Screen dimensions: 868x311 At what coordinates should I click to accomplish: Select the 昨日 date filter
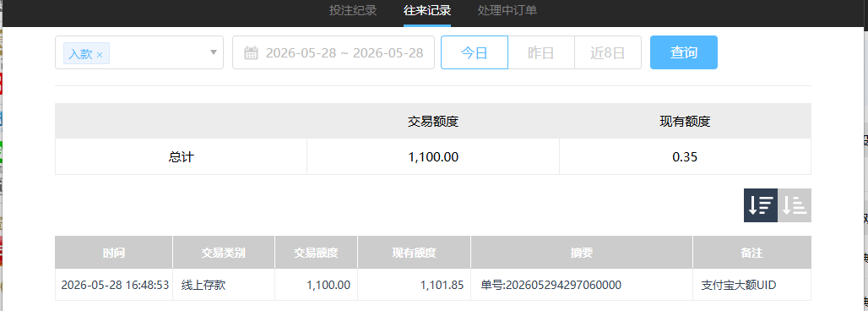click(541, 52)
